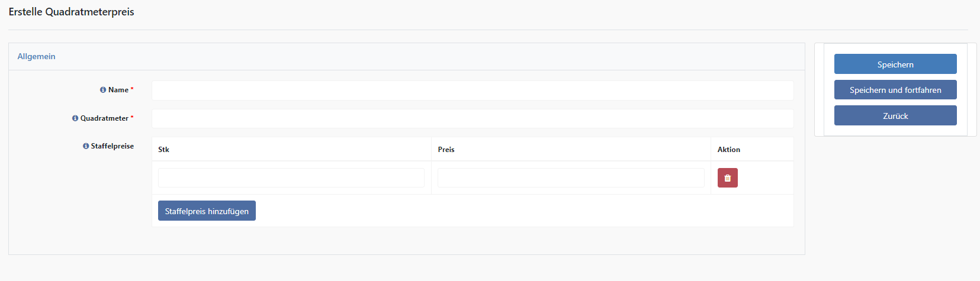The image size is (980, 281).
Task: Go back with the Zurück button
Action: click(x=895, y=115)
